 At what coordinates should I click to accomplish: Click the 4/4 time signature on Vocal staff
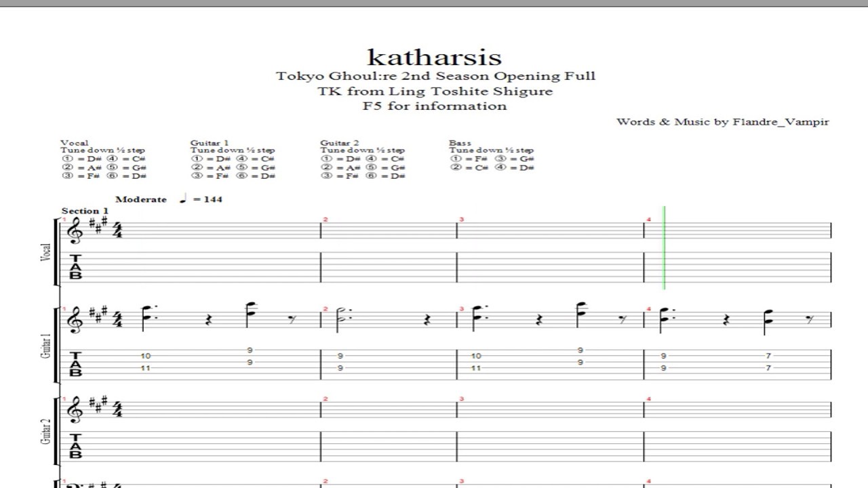pos(118,230)
